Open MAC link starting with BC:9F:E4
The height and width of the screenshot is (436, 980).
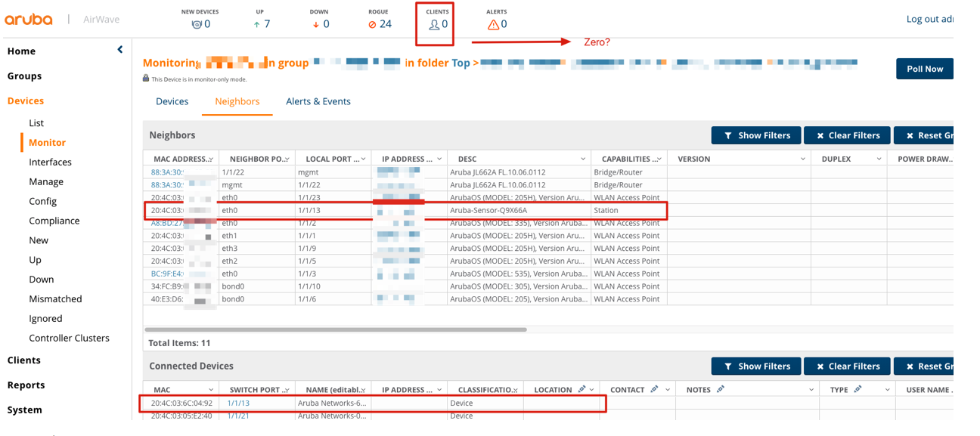click(167, 274)
